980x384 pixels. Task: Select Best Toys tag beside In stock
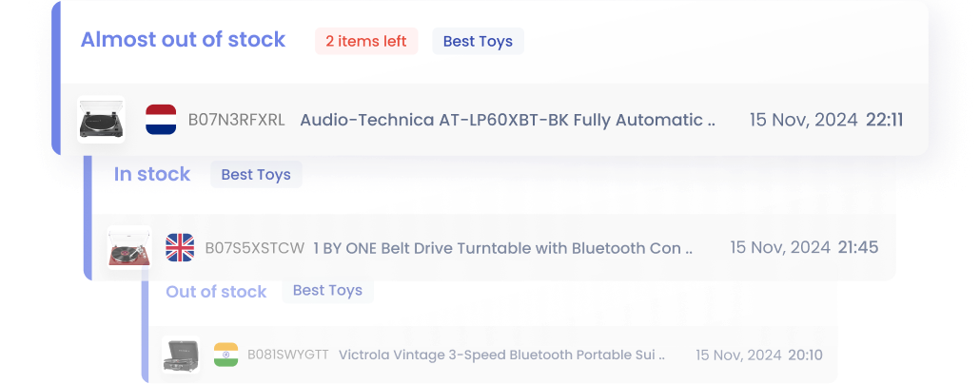click(256, 175)
